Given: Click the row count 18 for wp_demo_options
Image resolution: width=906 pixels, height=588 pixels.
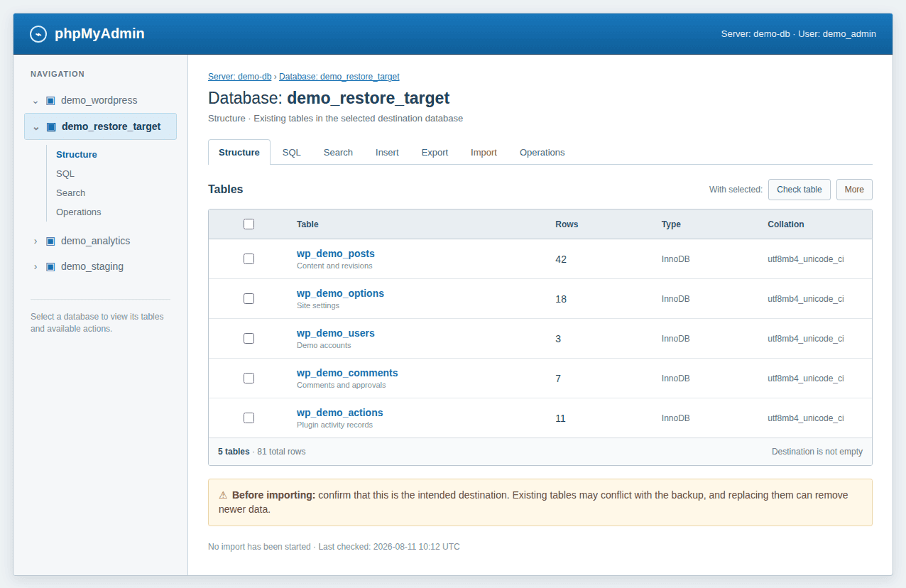Looking at the screenshot, I should coord(561,299).
